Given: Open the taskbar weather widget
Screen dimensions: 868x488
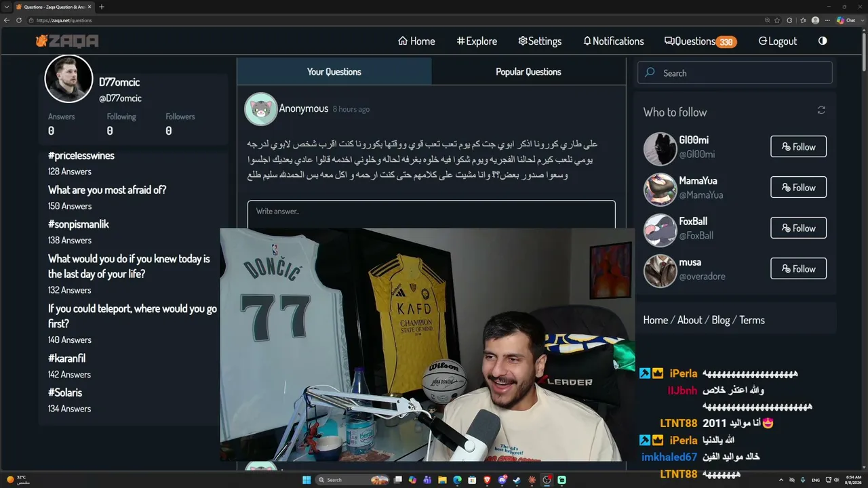Looking at the screenshot, I should [19, 480].
